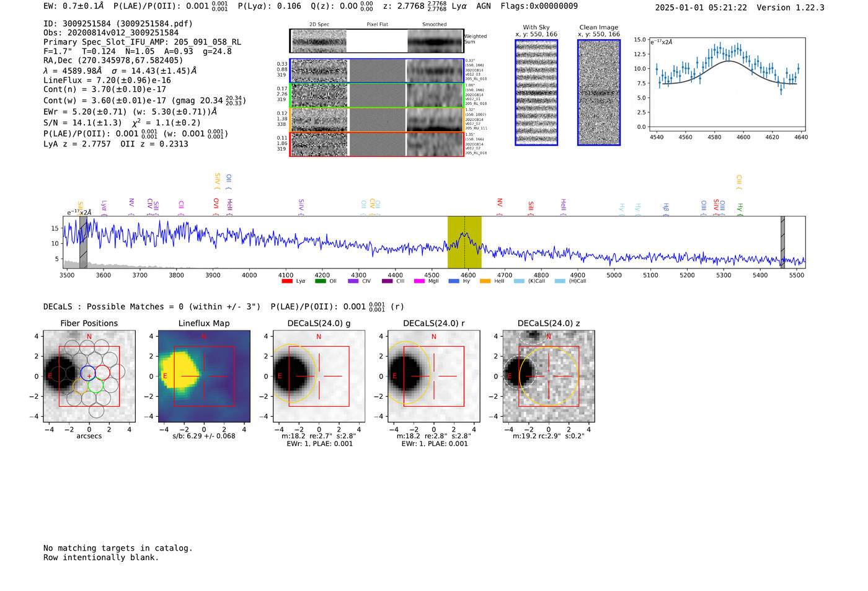Open the DECaLS(24.0) z cutout

tap(548, 376)
